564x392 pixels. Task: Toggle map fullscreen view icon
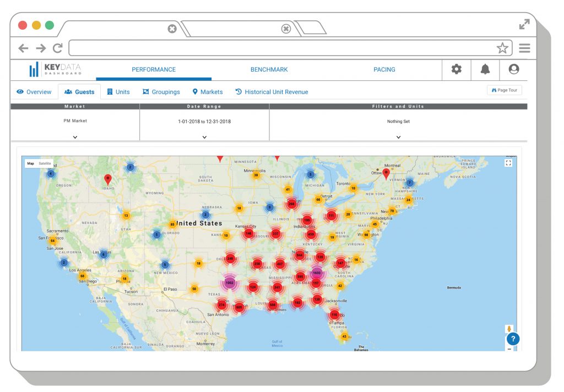pos(508,162)
